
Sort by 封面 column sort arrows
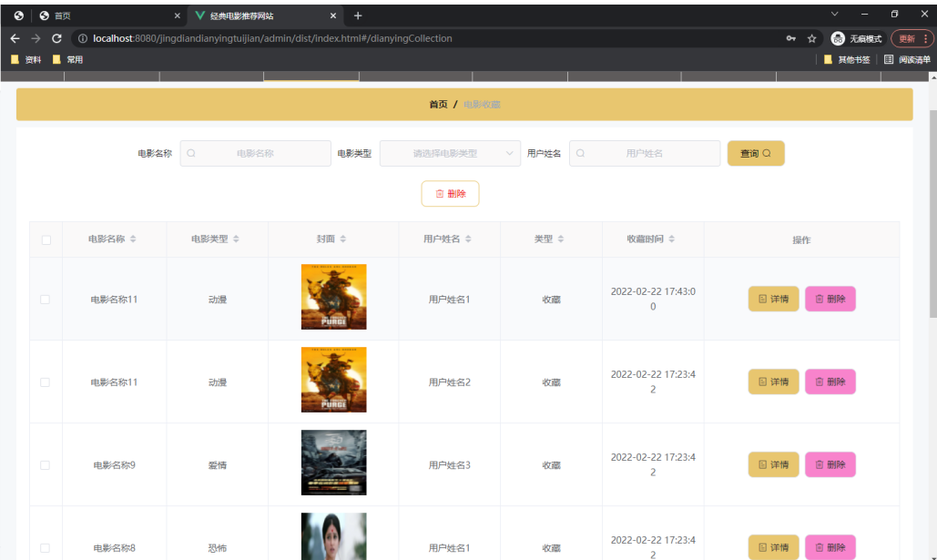(x=343, y=239)
